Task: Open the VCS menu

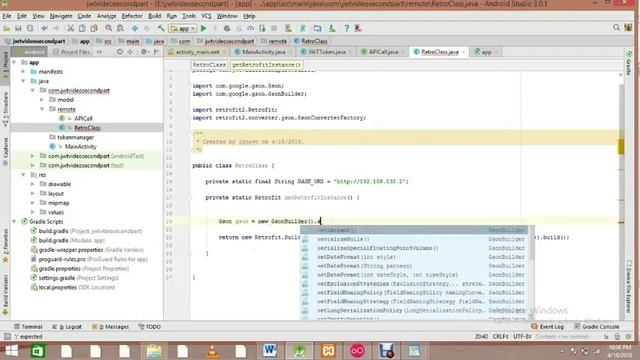Action: tap(206, 16)
